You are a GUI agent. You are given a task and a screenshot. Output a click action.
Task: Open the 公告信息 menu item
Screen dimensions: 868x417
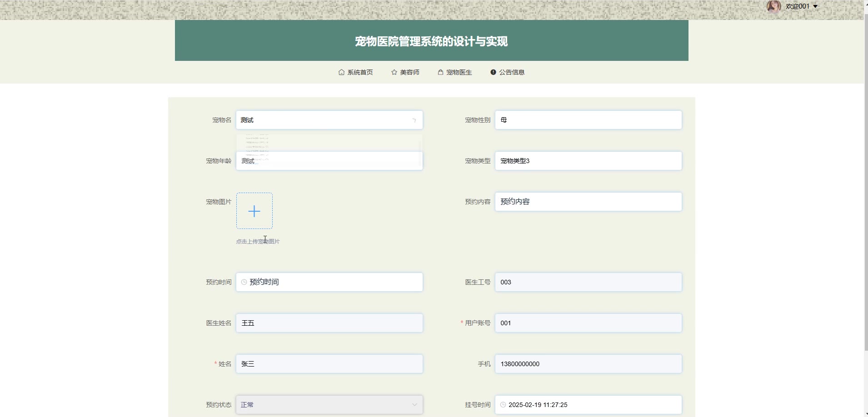tap(511, 72)
